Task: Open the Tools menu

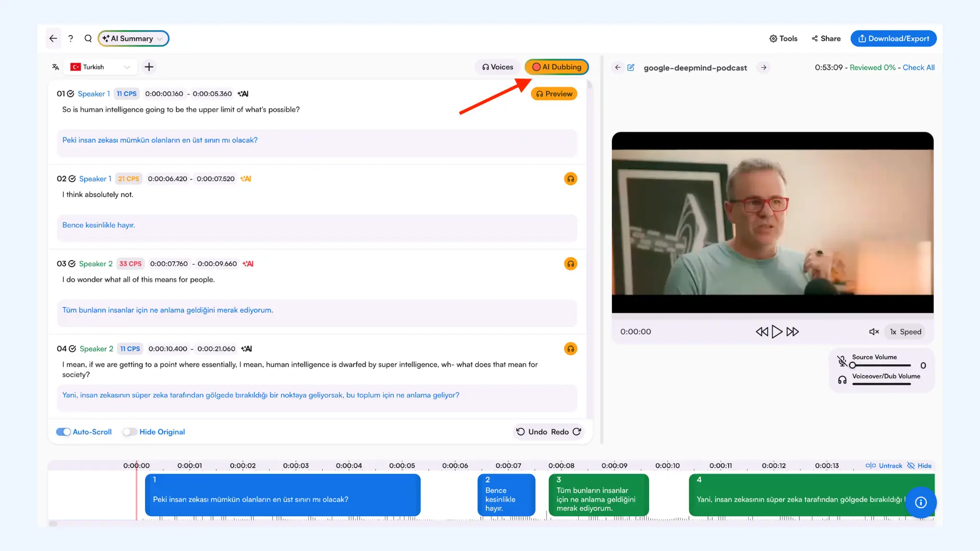Action: [x=783, y=38]
